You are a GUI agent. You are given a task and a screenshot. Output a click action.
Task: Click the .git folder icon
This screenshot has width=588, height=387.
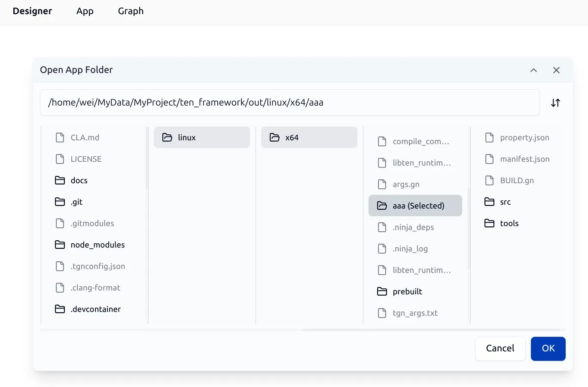pos(60,202)
